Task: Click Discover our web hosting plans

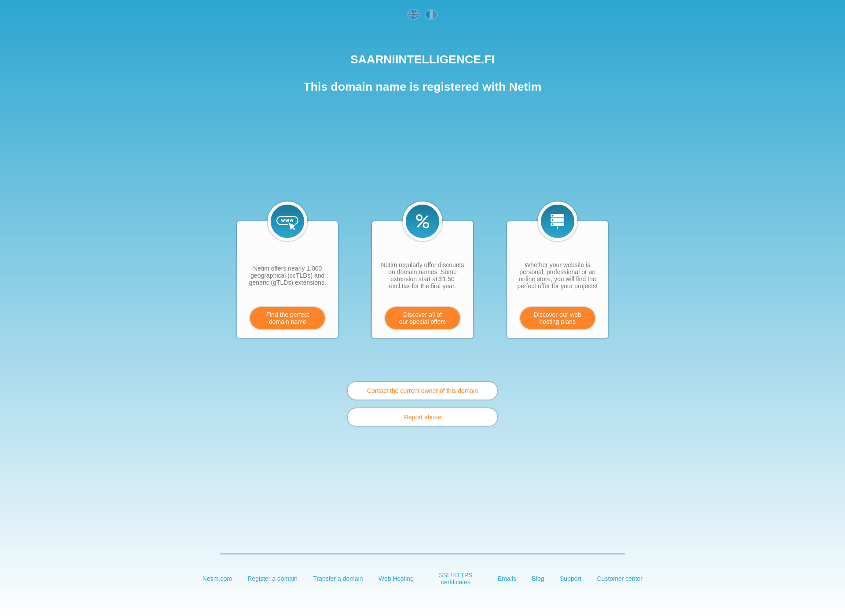Action: [x=557, y=318]
